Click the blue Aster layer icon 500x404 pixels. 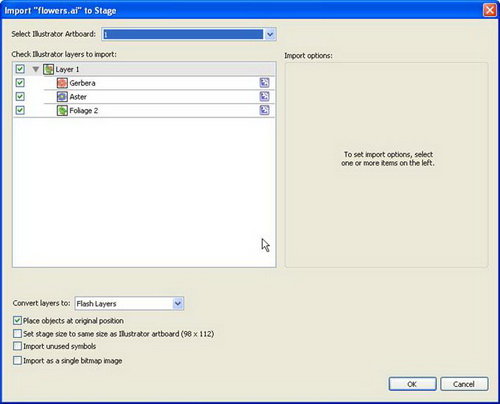tap(62, 97)
